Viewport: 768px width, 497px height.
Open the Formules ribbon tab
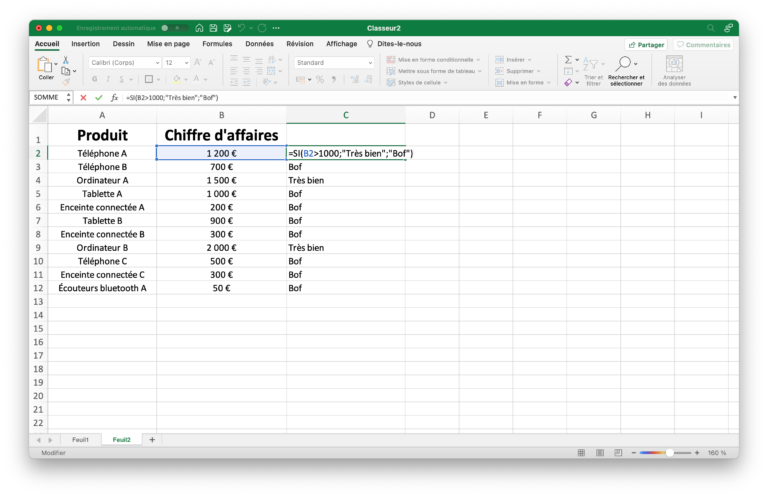217,44
